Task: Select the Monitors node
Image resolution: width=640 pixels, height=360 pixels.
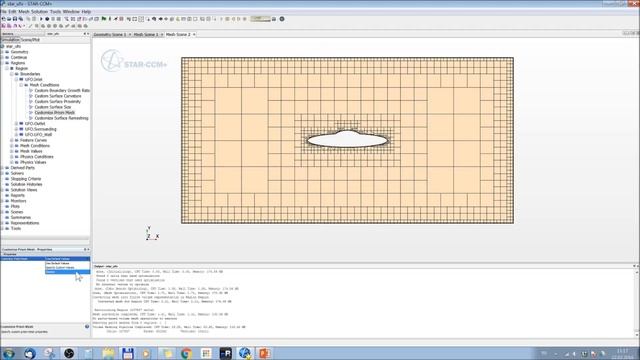Action: click(18, 201)
